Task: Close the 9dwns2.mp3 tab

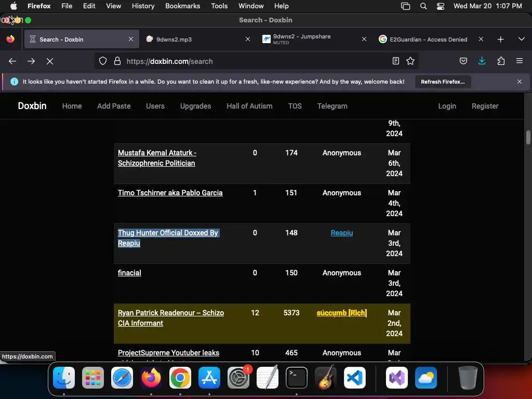Action: coord(248,39)
